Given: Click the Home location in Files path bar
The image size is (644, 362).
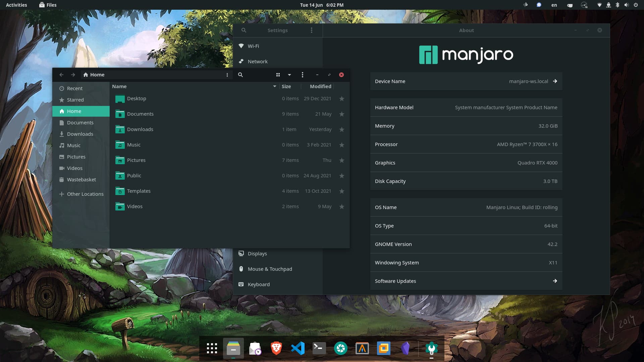Looking at the screenshot, I should click(x=94, y=75).
